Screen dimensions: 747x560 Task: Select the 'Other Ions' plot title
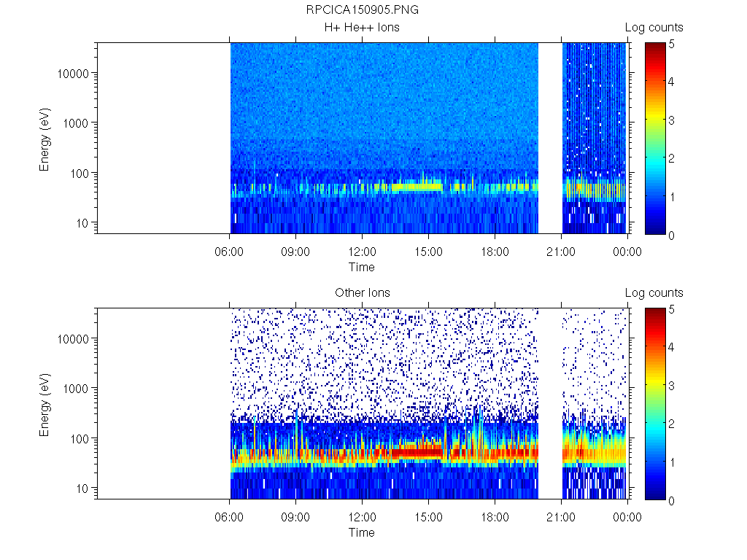[x=362, y=292]
